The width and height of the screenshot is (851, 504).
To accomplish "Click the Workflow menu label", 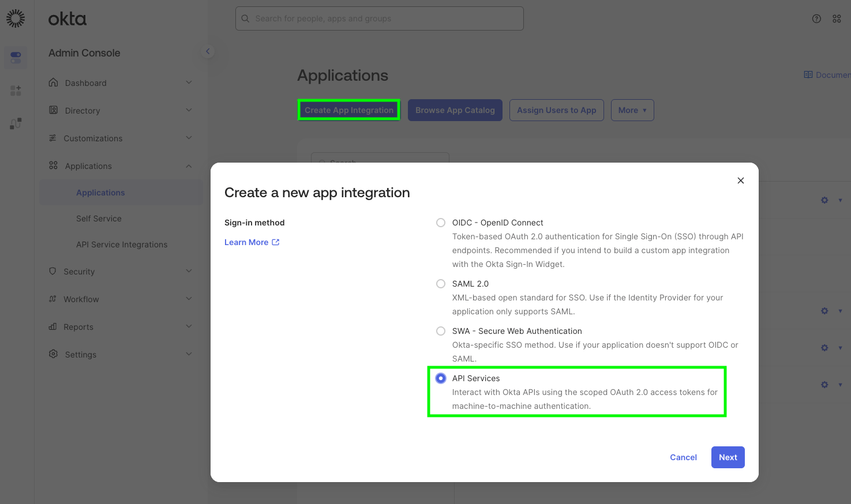I will point(81,299).
